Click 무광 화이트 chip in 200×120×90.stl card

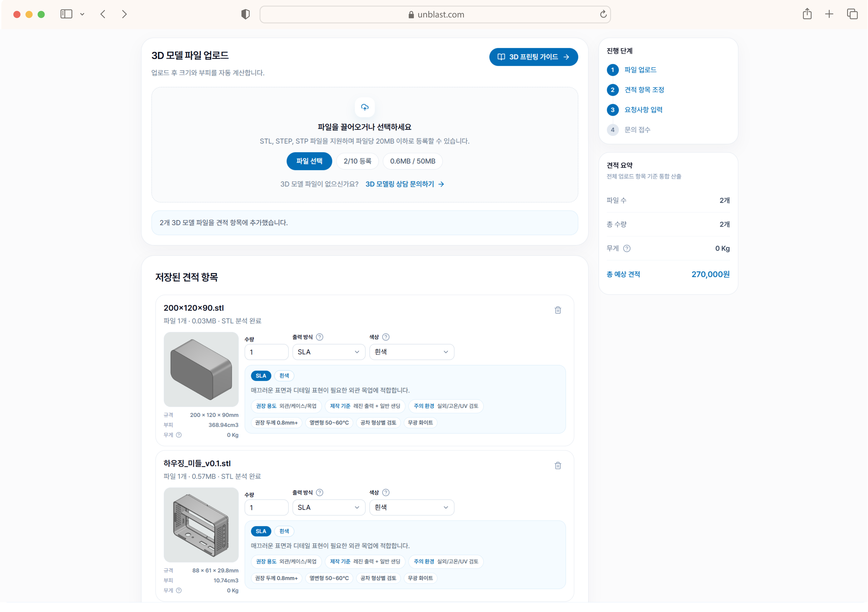[420, 423]
